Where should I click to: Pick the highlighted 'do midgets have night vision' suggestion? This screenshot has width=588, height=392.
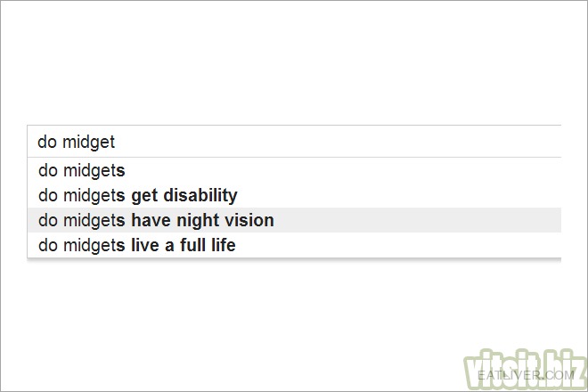click(x=294, y=220)
